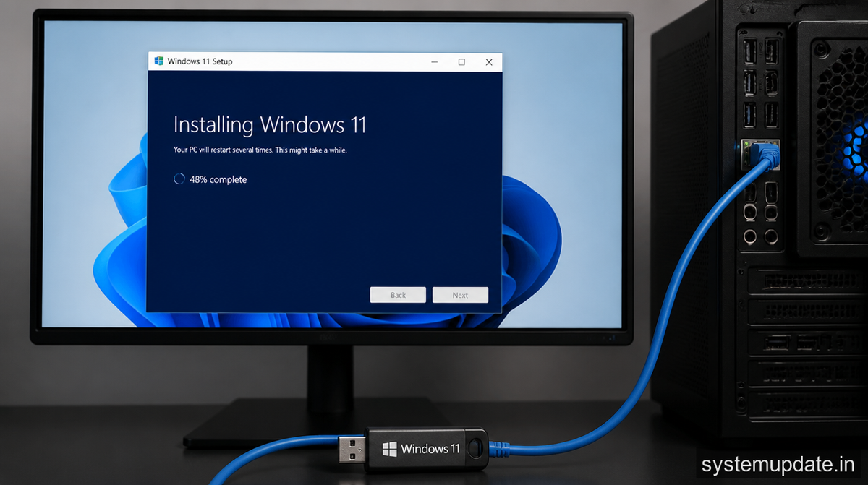This screenshot has height=485, width=868.
Task: Click the '48% complete' text
Action: [x=218, y=179]
